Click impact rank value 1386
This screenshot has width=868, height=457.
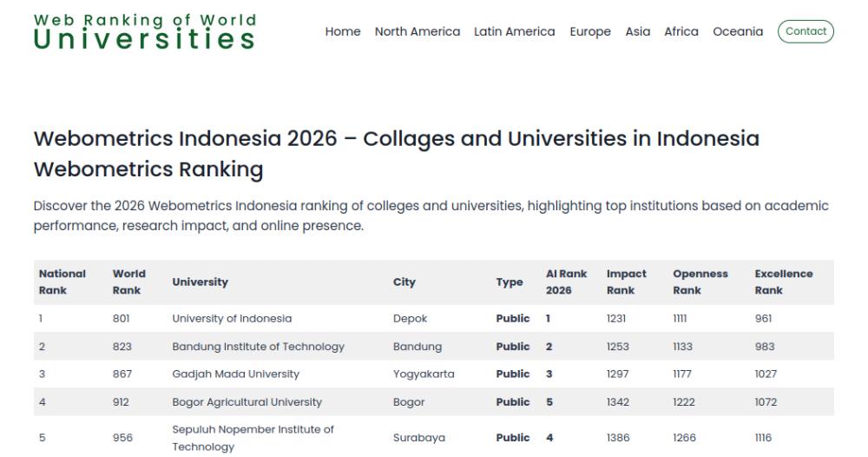click(x=618, y=438)
